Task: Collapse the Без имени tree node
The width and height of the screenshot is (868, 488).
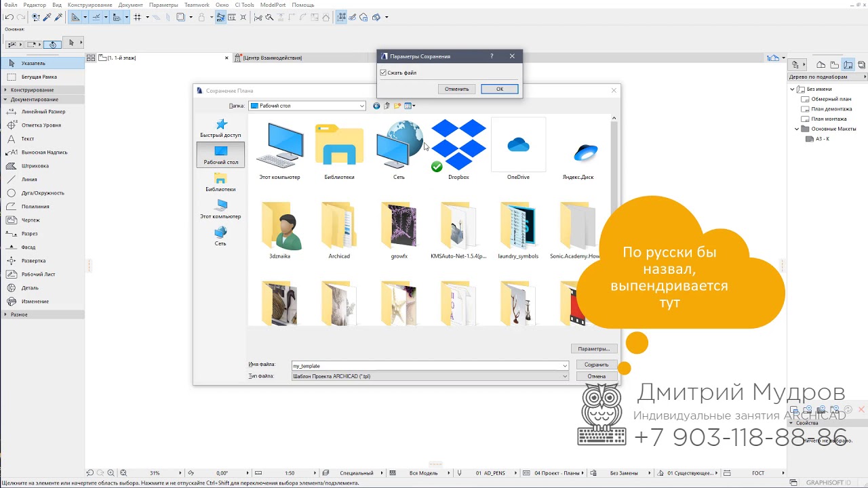Action: [792, 89]
